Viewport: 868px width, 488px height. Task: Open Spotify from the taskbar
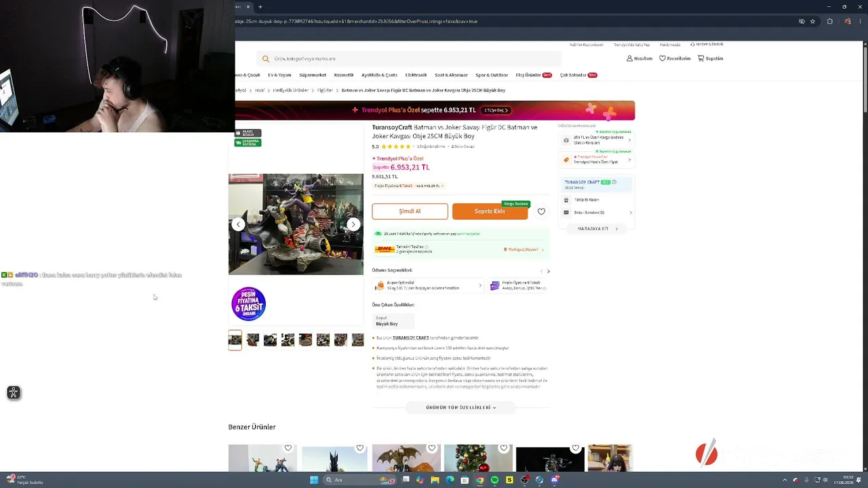(x=494, y=480)
